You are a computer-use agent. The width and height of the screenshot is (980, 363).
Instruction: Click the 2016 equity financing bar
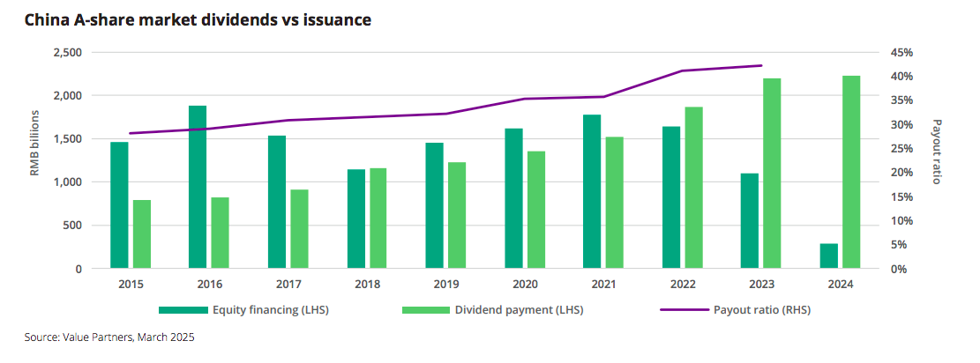(x=198, y=187)
